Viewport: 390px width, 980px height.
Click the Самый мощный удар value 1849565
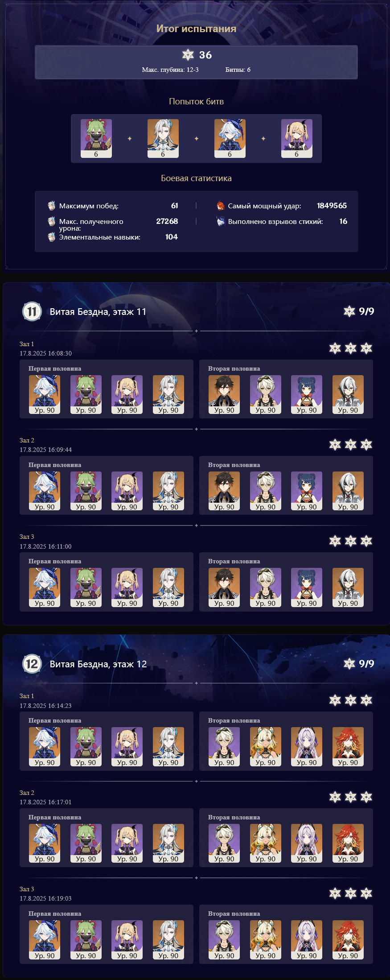[332, 206]
